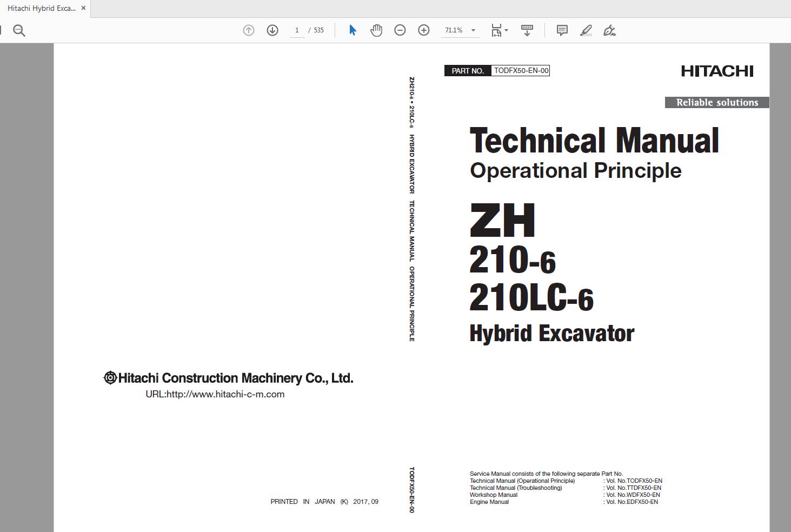Click the HITACHI logo on the cover
Screen dimensions: 791x532
[717, 71]
